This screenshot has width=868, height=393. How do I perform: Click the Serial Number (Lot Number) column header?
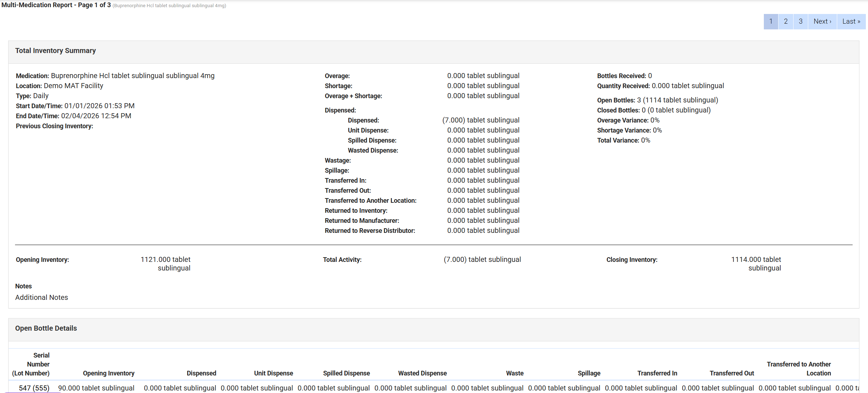coord(31,364)
